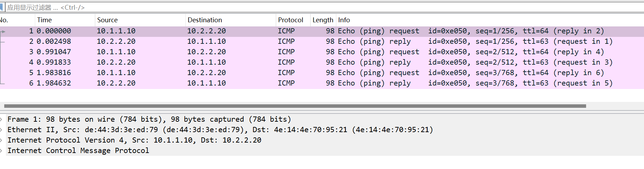Sort packets by No. column header
The width and height of the screenshot is (644, 169).
(17, 20)
